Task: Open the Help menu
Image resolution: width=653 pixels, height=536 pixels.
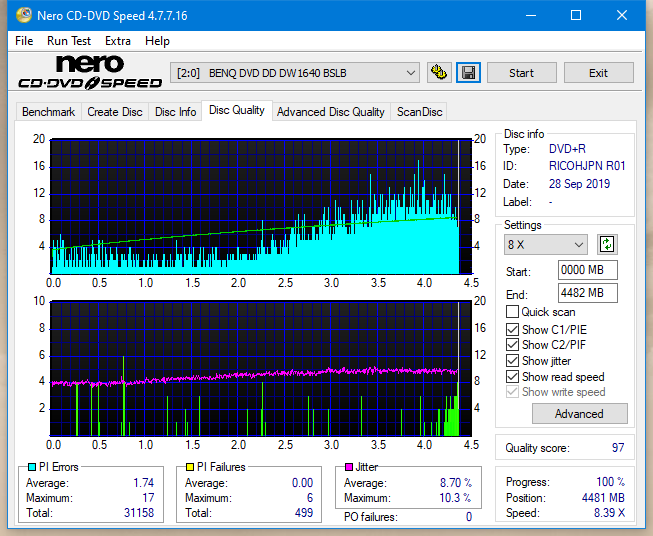Action: point(157,41)
